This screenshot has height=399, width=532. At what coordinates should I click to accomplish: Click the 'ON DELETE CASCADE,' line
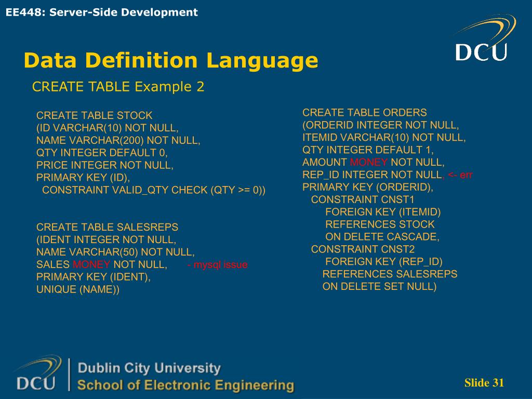click(x=382, y=237)
